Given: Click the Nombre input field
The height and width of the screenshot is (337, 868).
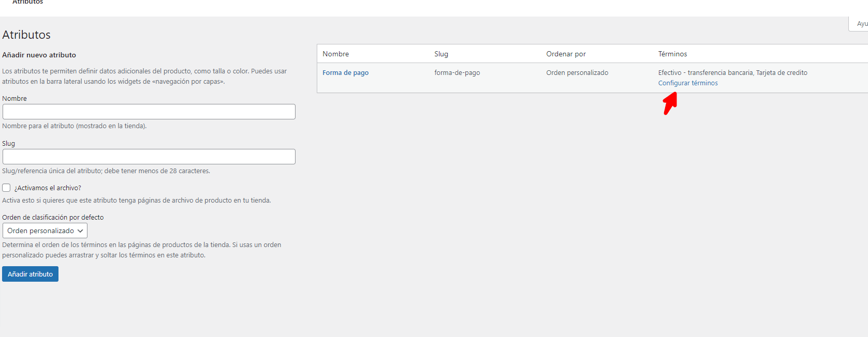Looking at the screenshot, I should (149, 112).
